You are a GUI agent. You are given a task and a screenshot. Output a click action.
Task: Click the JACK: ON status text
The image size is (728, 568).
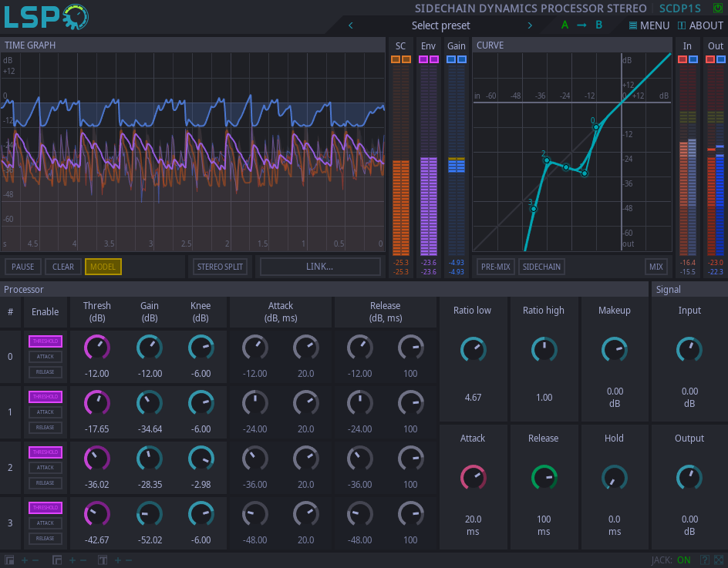671,560
